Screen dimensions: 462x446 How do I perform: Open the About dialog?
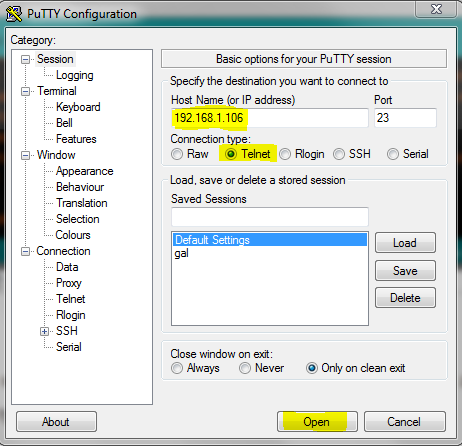coord(56,422)
